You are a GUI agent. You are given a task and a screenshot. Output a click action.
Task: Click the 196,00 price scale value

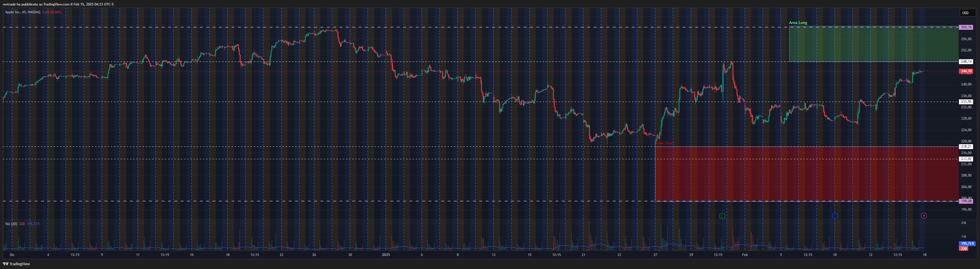click(x=966, y=209)
